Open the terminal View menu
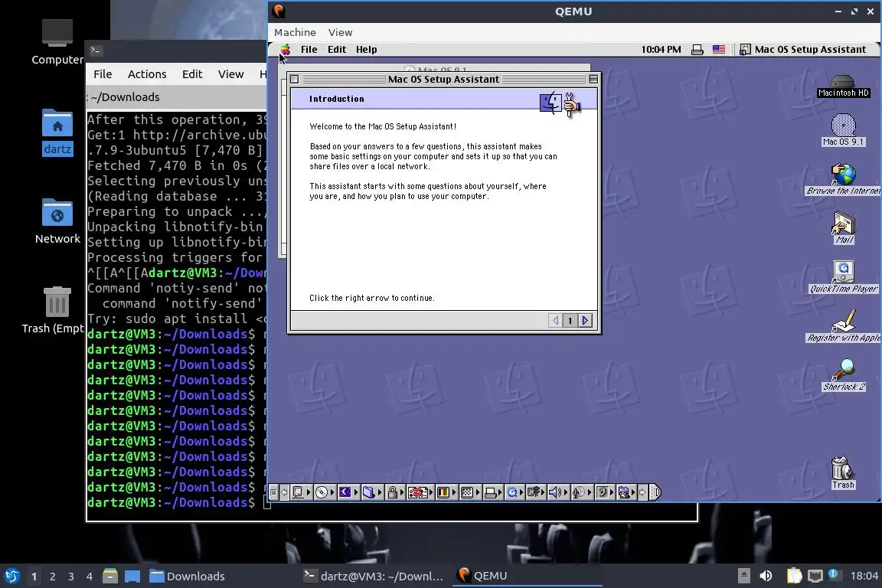The width and height of the screenshot is (882, 588). click(230, 74)
